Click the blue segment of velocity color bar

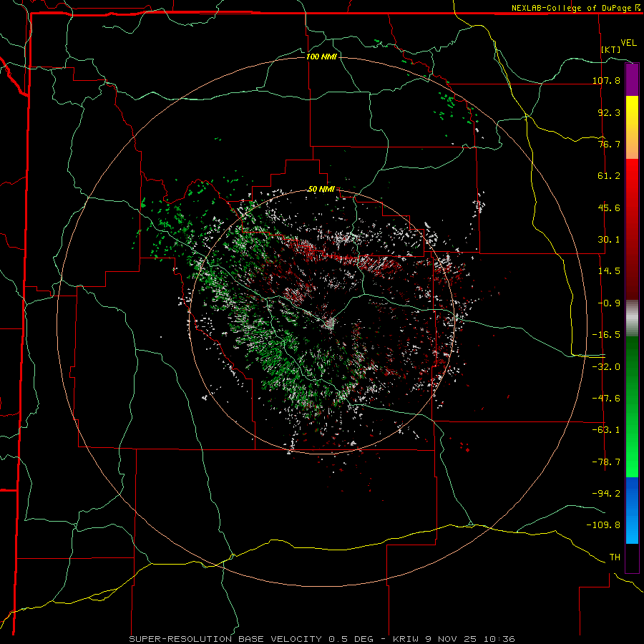click(632, 510)
